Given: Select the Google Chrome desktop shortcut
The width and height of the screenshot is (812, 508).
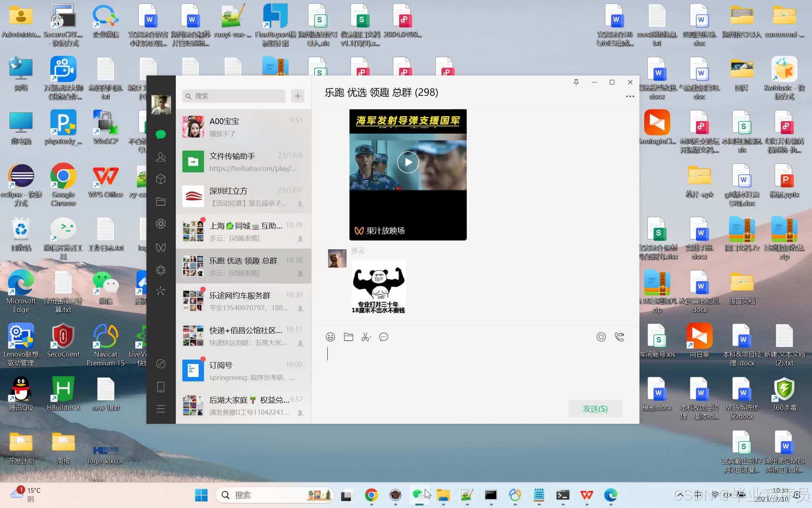Looking at the screenshot, I should 63,185.
